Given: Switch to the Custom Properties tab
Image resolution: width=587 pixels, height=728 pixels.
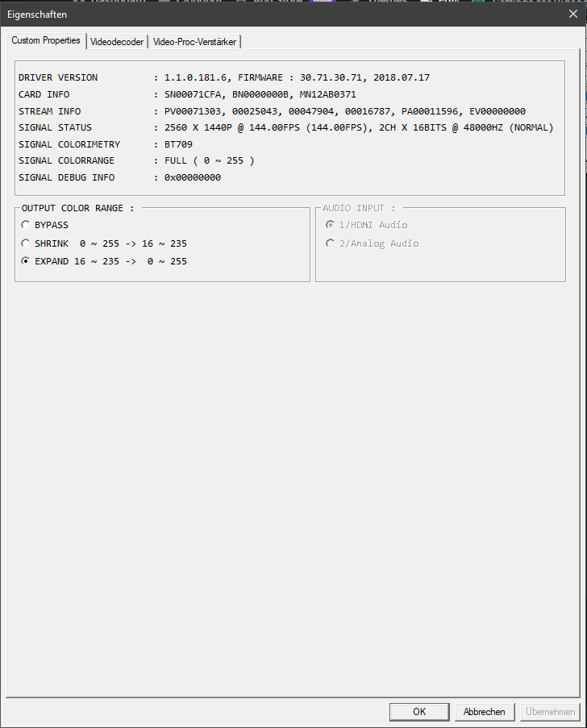Looking at the screenshot, I should (46, 40).
